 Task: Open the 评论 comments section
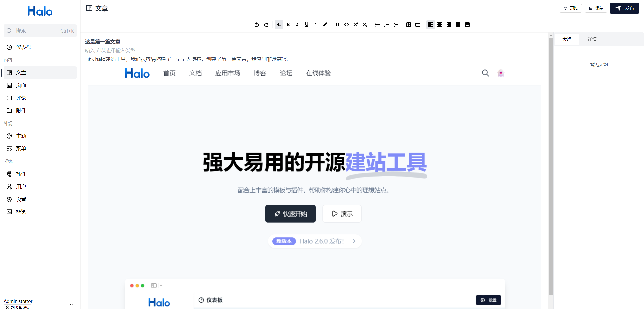40,98
